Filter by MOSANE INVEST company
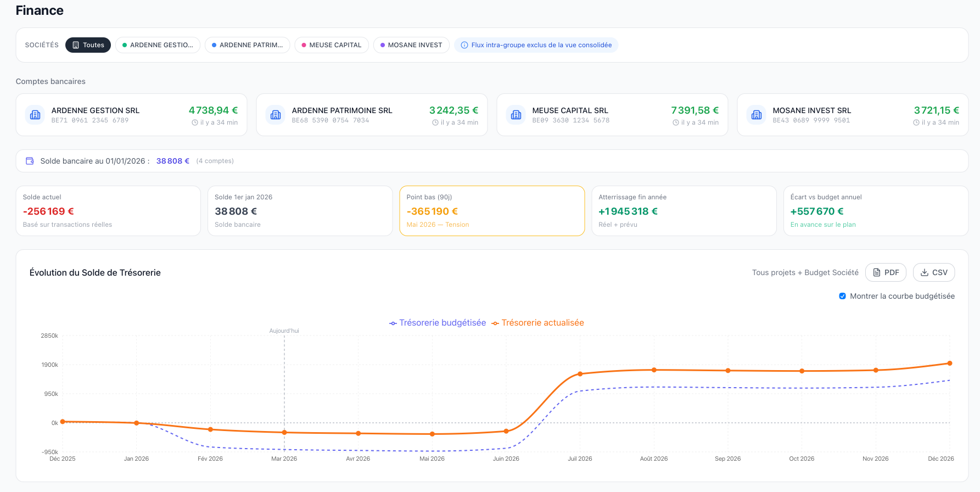 point(411,45)
